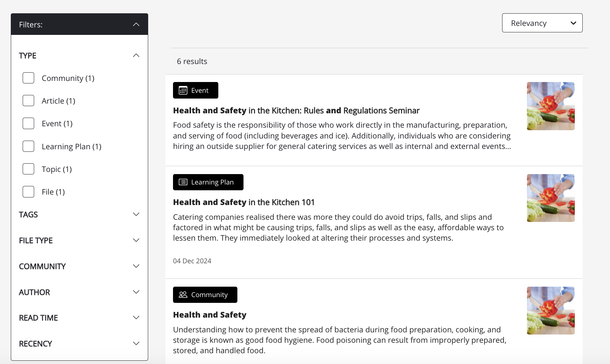Viewport: 610px width, 364px height.
Task: Toggle the Topic filter checkbox
Action: (x=28, y=169)
